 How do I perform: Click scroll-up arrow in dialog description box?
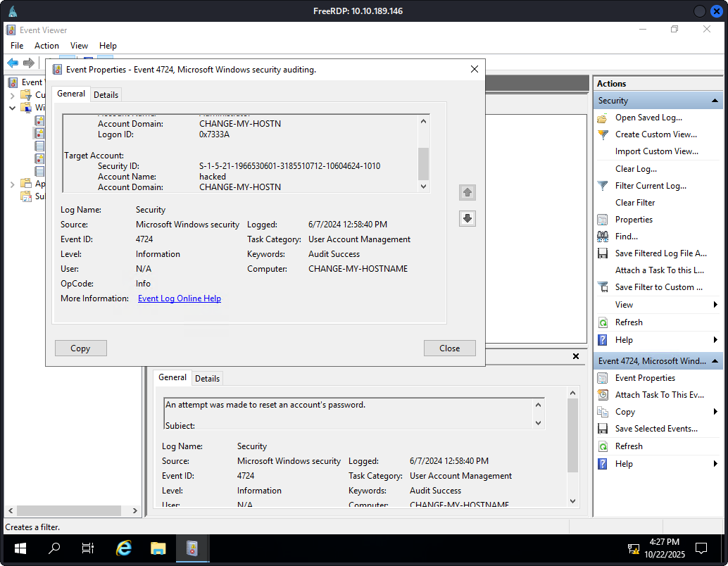click(x=423, y=121)
